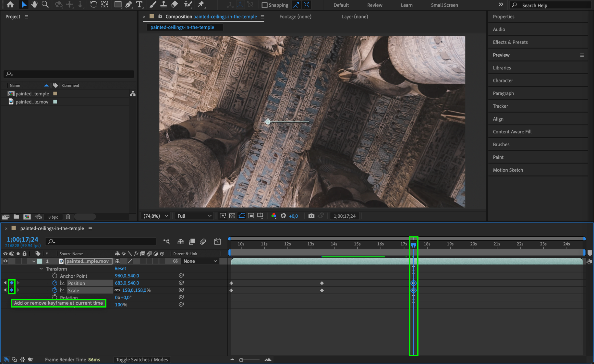Open the Full resolution dropdown

tap(194, 216)
